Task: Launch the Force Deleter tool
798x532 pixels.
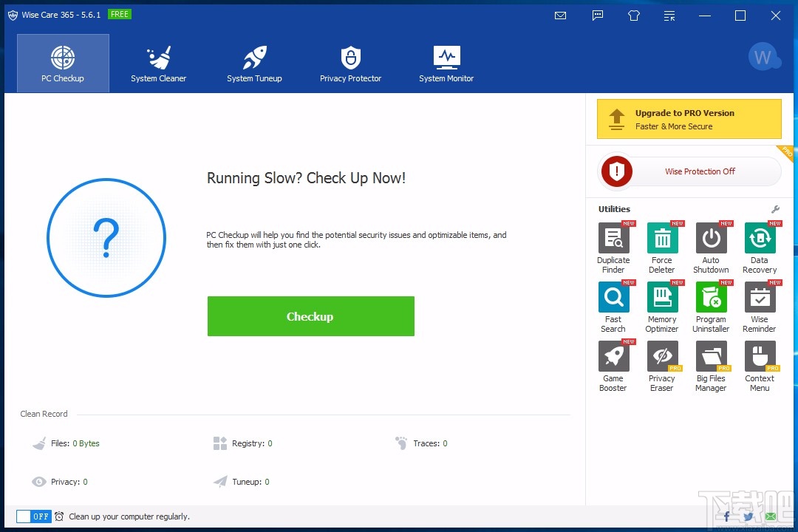Action: point(662,239)
